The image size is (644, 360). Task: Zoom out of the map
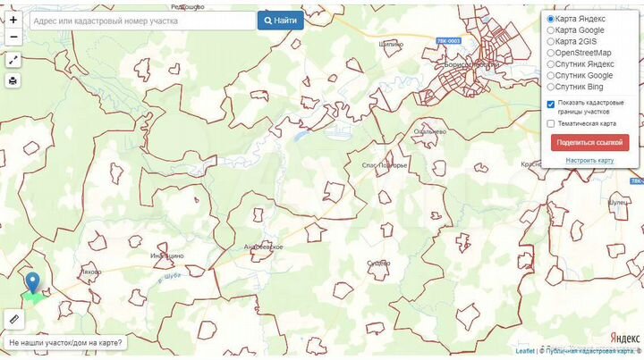pyautogui.click(x=13, y=38)
